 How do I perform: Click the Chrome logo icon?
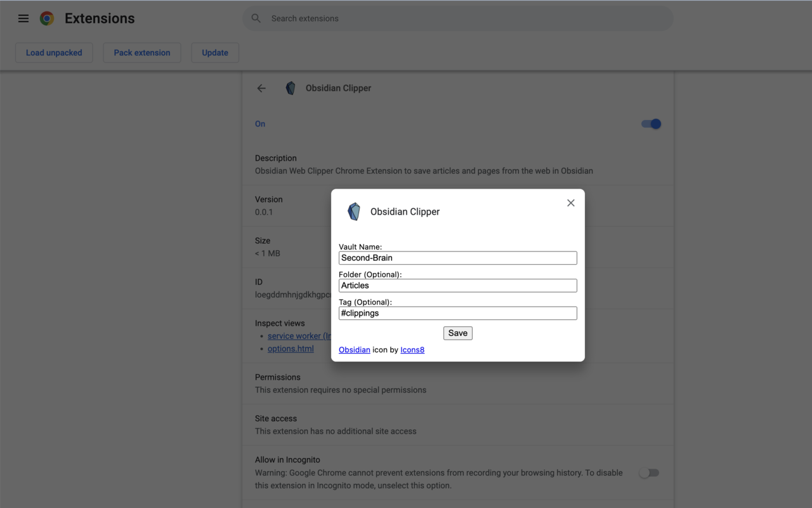click(x=47, y=18)
